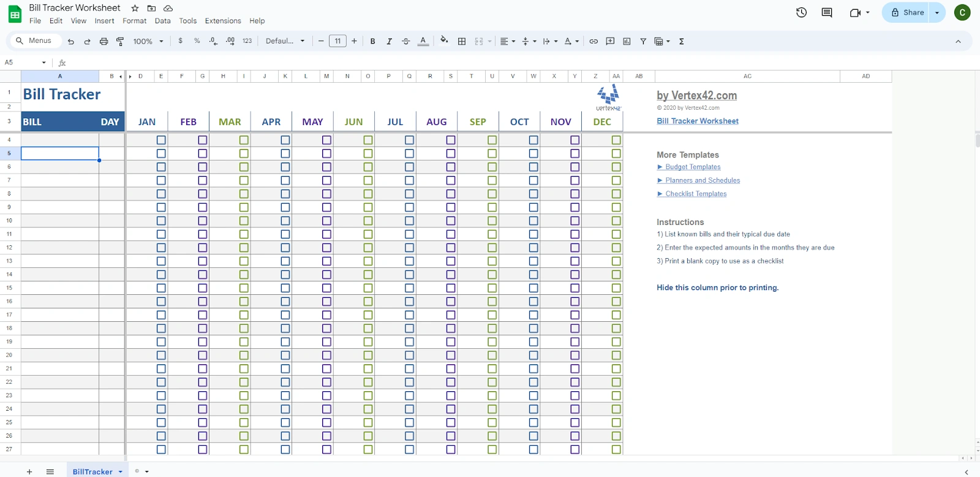This screenshot has height=477, width=980.
Task: Open the Data menu
Action: tap(162, 21)
